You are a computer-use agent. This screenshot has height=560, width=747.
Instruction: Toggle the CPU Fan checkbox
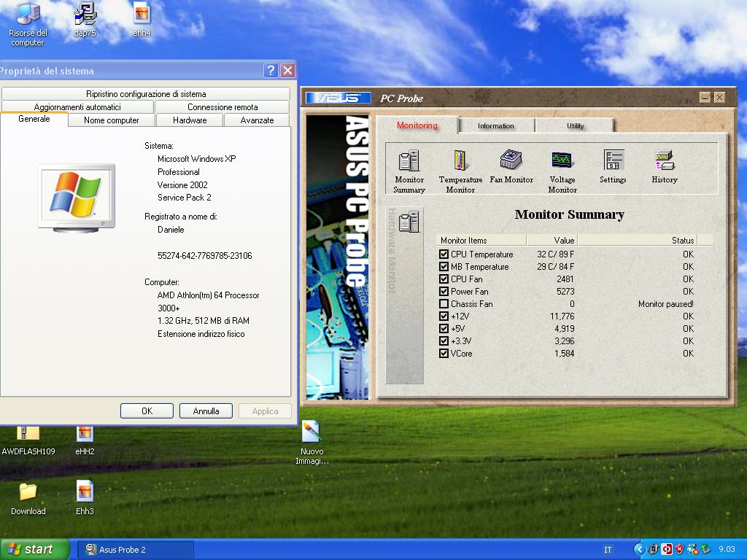coord(444,279)
